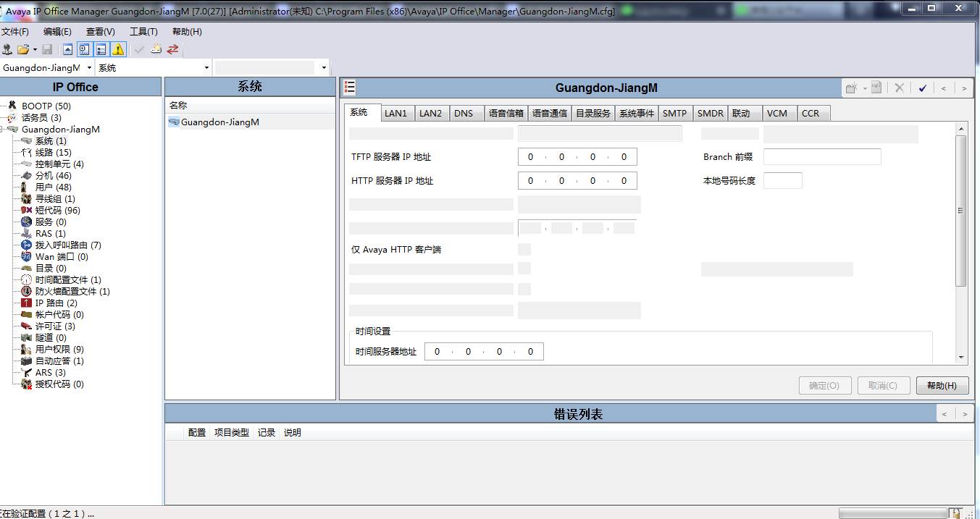The height and width of the screenshot is (519, 980).
Task: Click the 本地号码长度 input field
Action: pos(783,180)
